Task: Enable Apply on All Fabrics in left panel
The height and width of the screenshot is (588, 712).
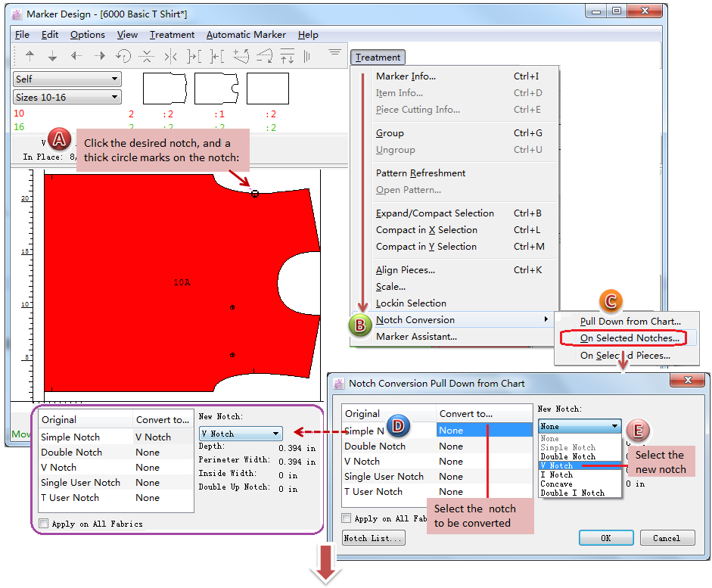Action: coord(44,523)
